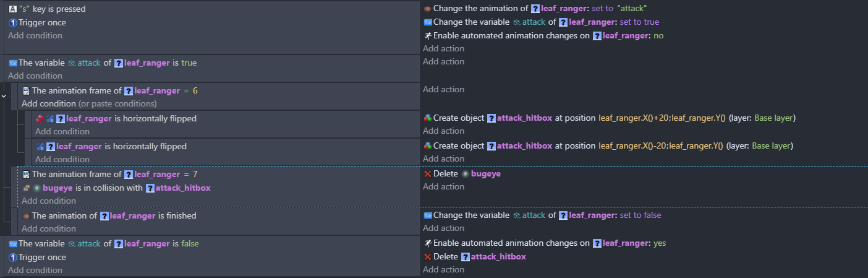Add a condition below "s" key Trigger once
The image size is (868, 278).
click(x=35, y=36)
